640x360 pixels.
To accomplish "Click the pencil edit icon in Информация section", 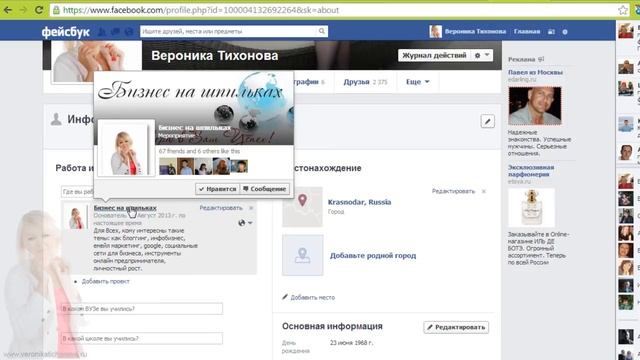I will 488,121.
